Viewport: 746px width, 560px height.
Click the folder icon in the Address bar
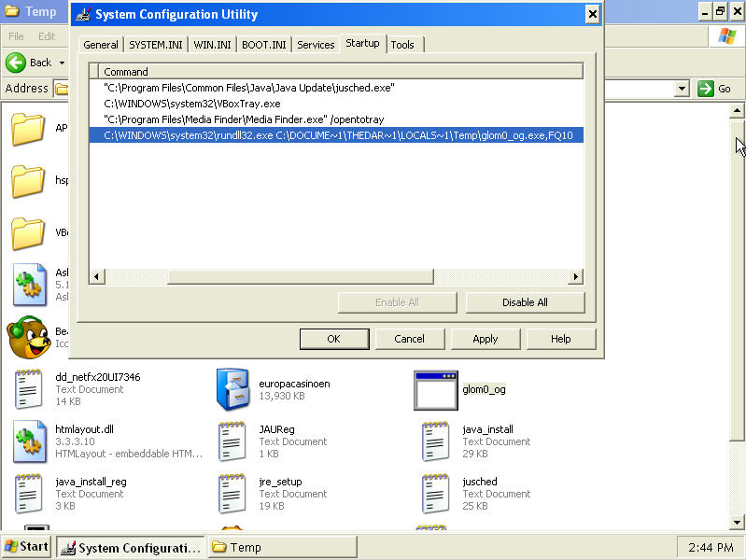62,89
